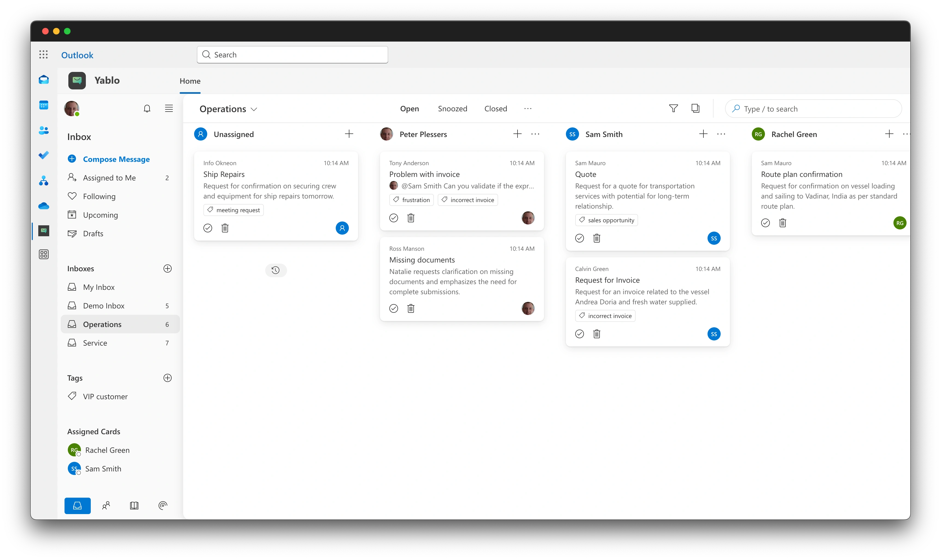Open the ellipsis menu next to Closed
Screen dimensions: 941x560
527,109
